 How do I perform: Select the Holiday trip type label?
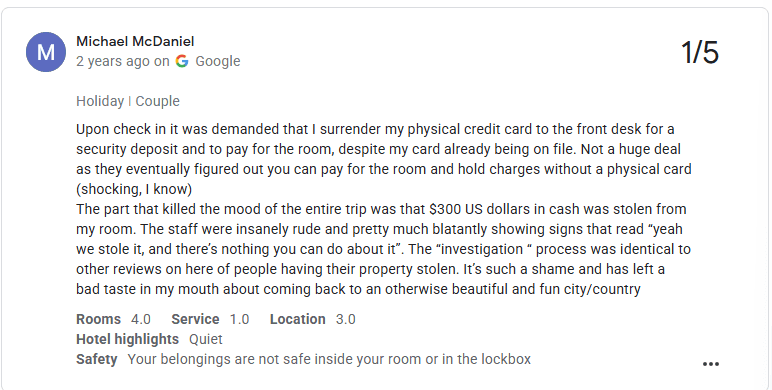100,101
